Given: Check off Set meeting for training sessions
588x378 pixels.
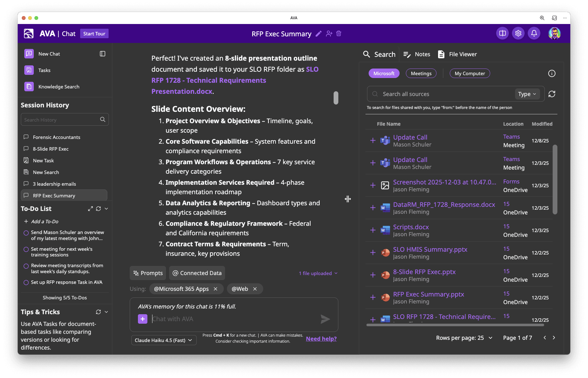Looking at the screenshot, I should (x=26, y=249).
